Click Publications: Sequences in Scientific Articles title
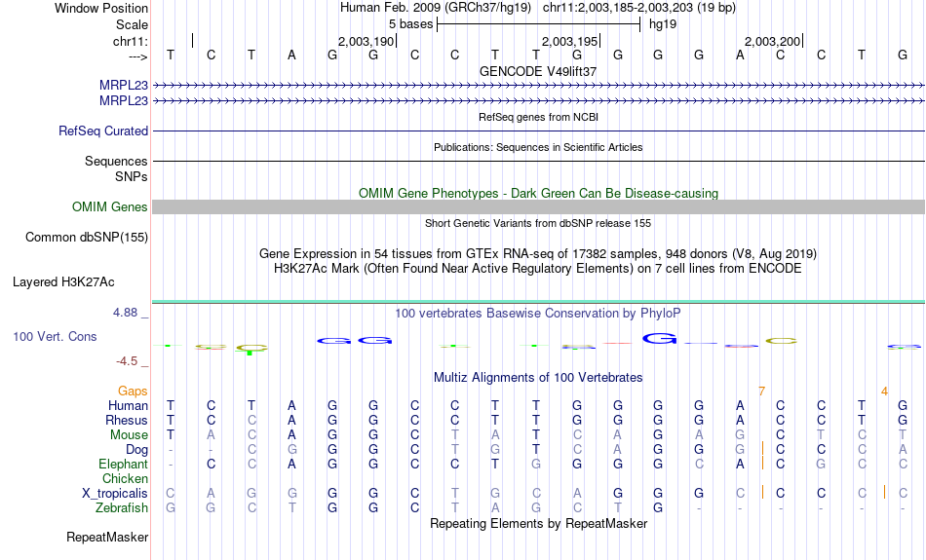This screenshot has height=560, width=926. [x=538, y=147]
